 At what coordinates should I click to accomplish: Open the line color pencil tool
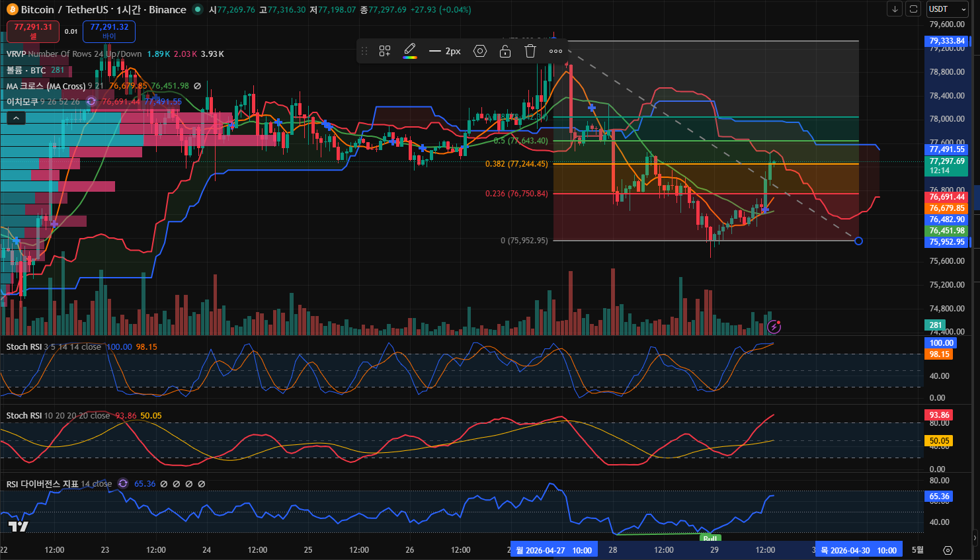point(410,51)
